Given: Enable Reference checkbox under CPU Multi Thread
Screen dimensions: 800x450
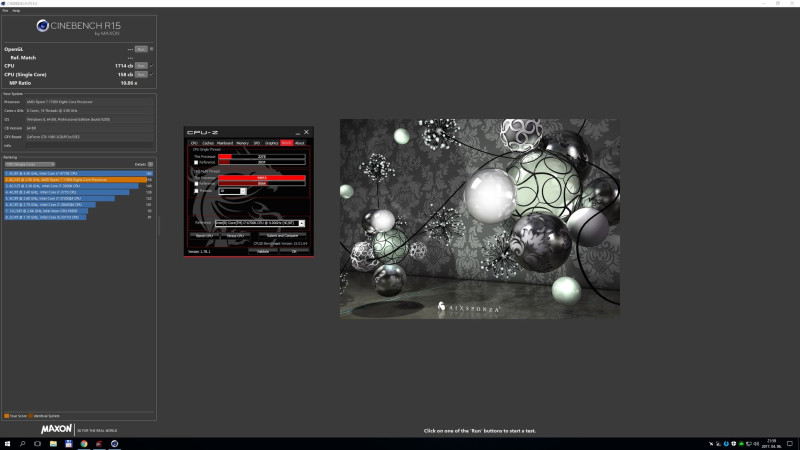Looking at the screenshot, I should point(196,183).
